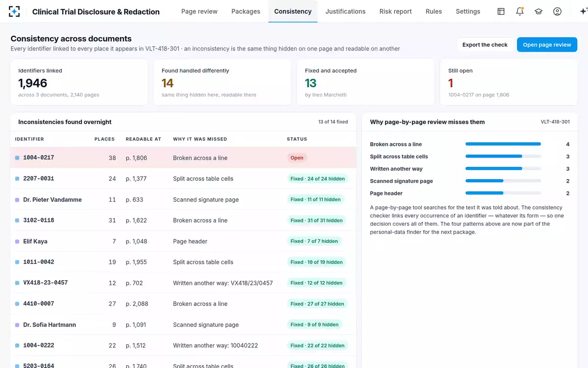Select identifier 1004-0222
The width and height of the screenshot is (588, 368).
[x=39, y=345]
